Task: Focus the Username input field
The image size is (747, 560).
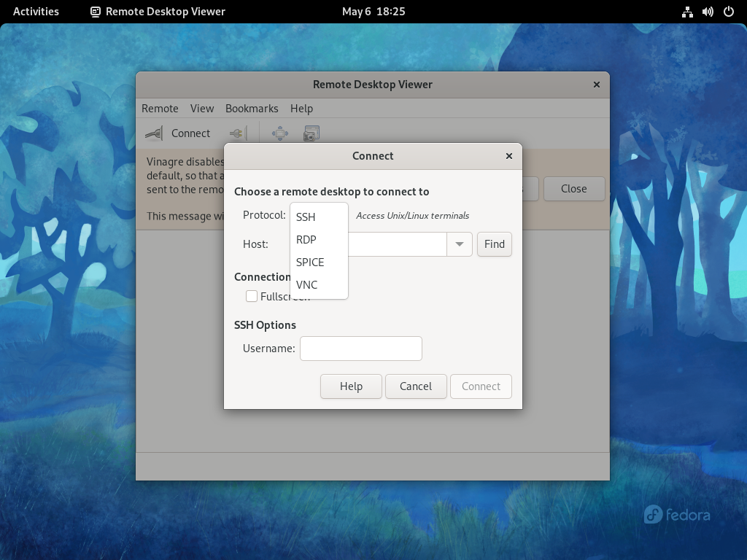Action: tap(361, 349)
